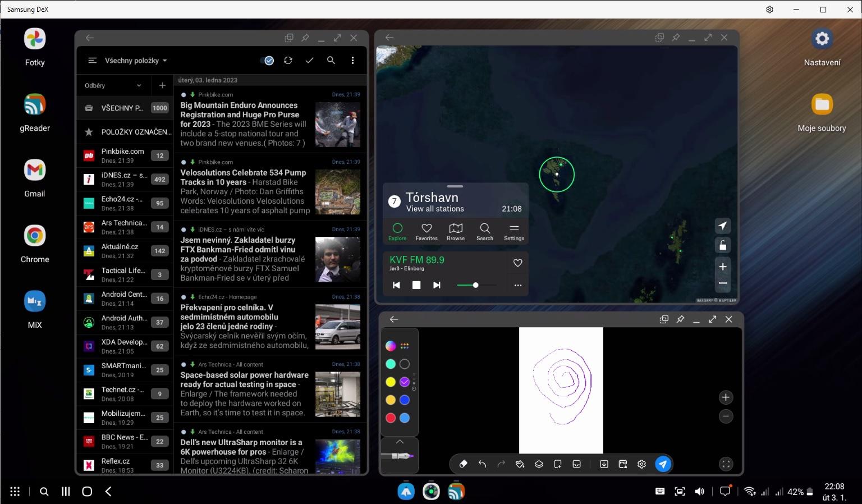Image resolution: width=862 pixels, height=504 pixels.
Task: Open the gradient color picker circle
Action: (391, 346)
